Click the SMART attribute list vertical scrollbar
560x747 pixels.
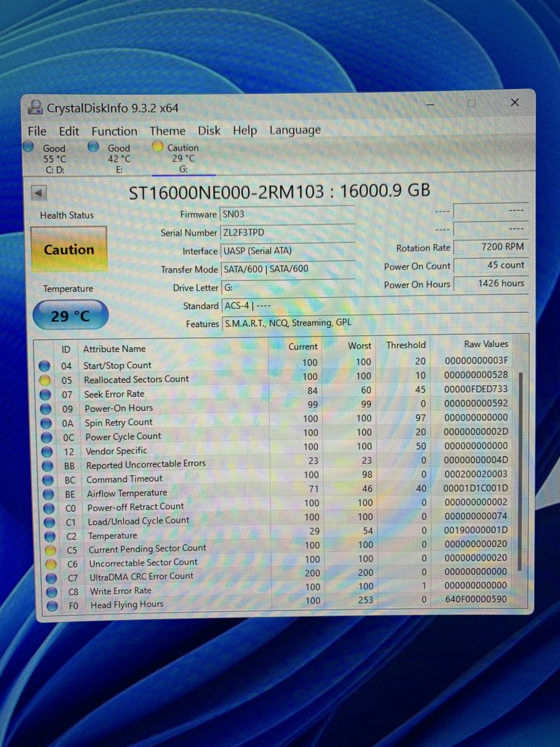click(x=520, y=470)
